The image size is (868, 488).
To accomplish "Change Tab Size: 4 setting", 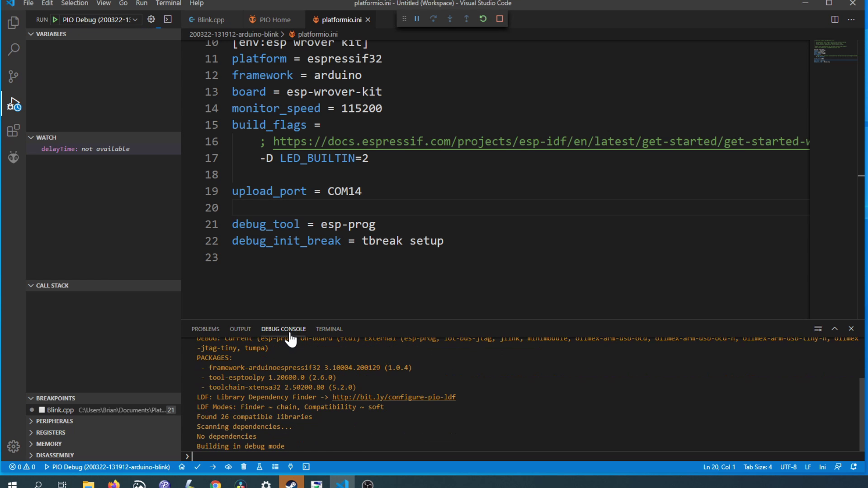I will pyautogui.click(x=758, y=467).
